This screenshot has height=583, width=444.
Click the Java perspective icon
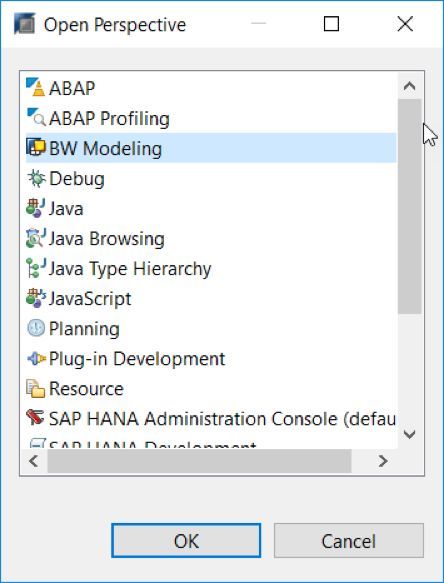pyautogui.click(x=36, y=208)
